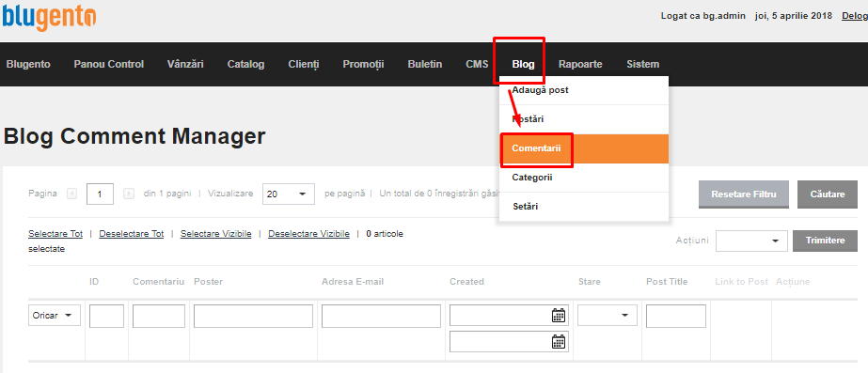The width and height of the screenshot is (868, 373).
Task: Open the Catalog menu
Action: (245, 64)
